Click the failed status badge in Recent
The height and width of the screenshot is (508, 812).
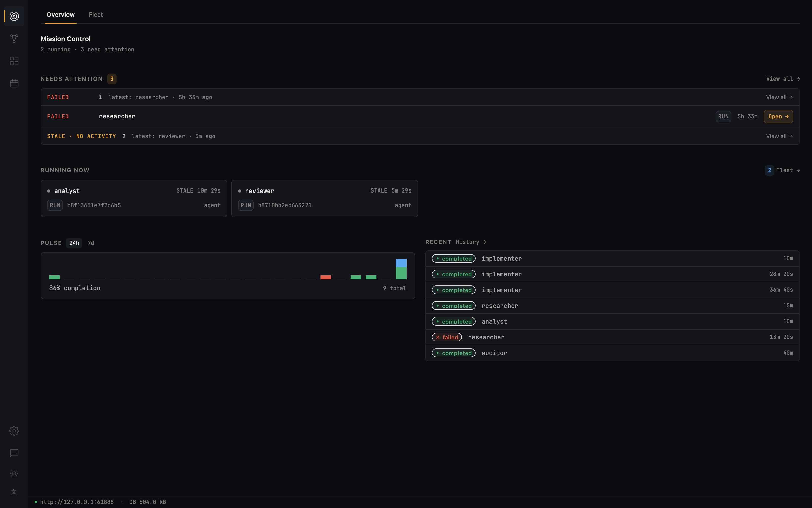click(x=447, y=337)
